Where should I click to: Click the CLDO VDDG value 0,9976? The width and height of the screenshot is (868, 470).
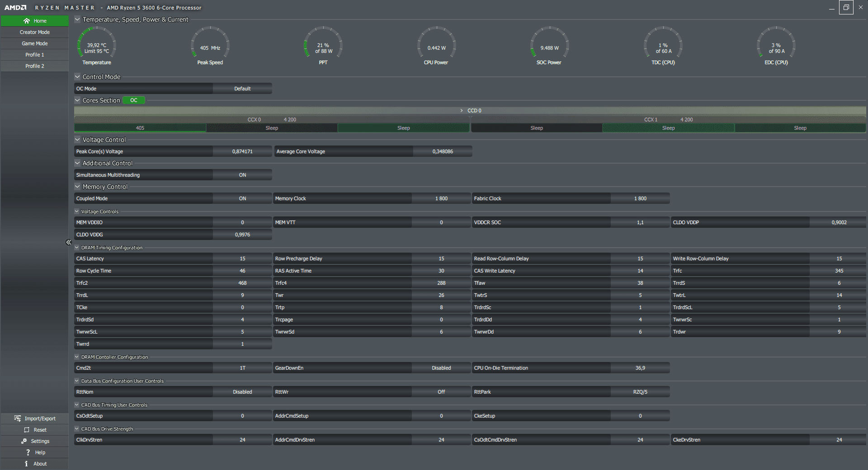coord(242,235)
